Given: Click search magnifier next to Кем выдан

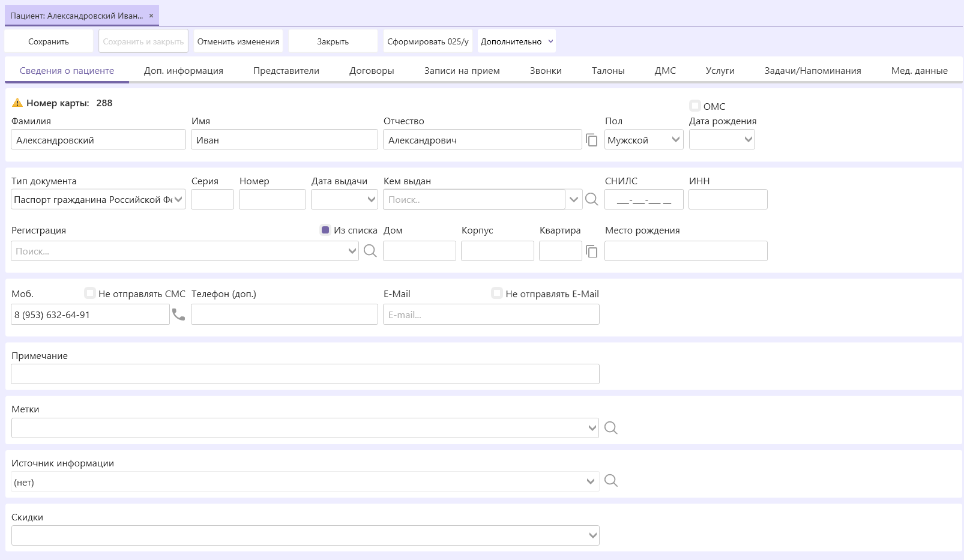Looking at the screenshot, I should pos(592,199).
